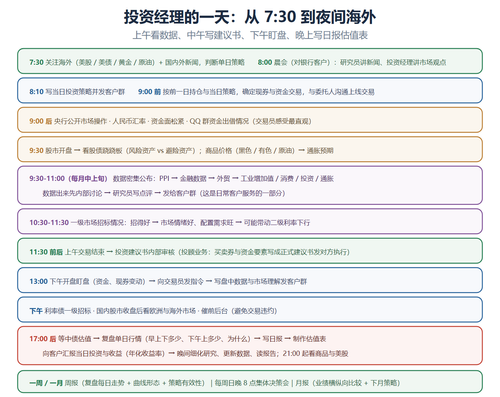Viewport: 500px width, 397px height.
Task: Click text "月报（业绩横纵向比较 + 下月策略）"
Action: click(x=348, y=383)
